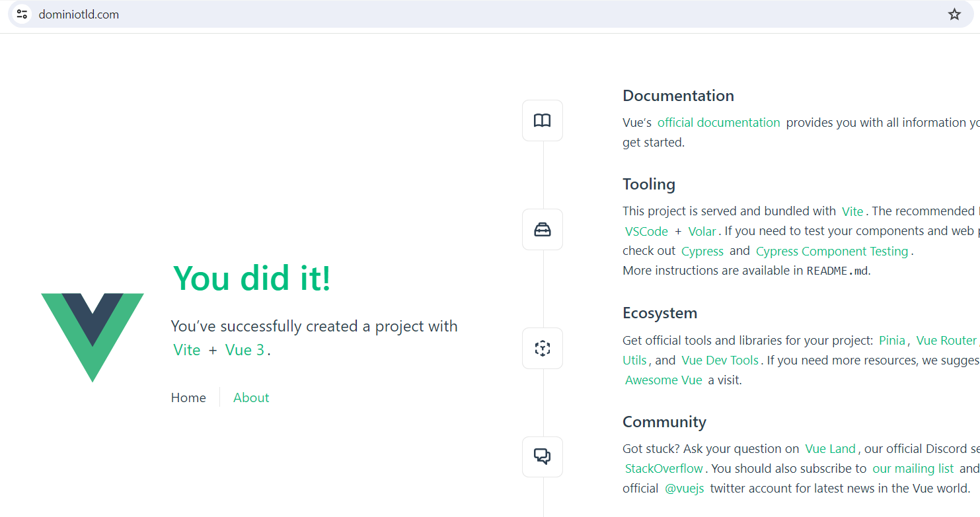Click the Tooling toolbox icon

tap(543, 230)
